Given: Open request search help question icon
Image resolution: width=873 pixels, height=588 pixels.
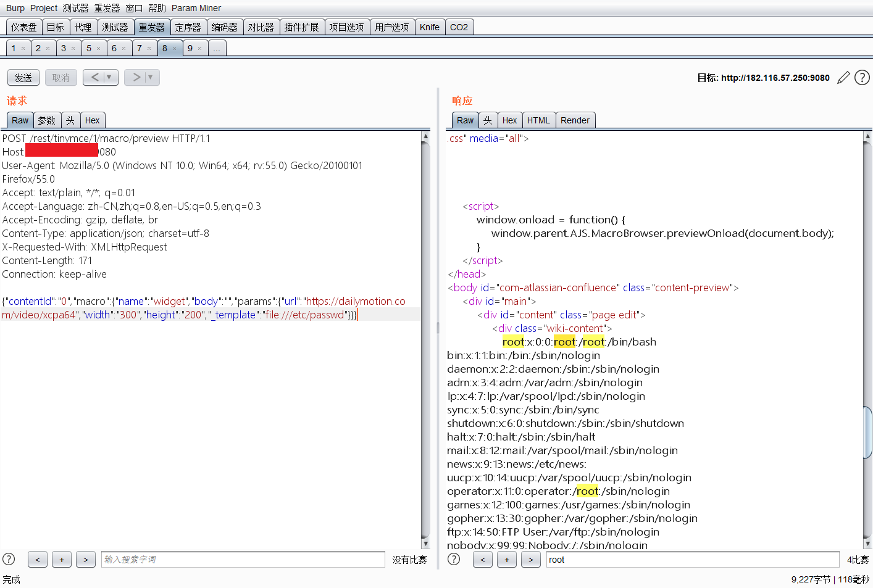Looking at the screenshot, I should pos(9,559).
